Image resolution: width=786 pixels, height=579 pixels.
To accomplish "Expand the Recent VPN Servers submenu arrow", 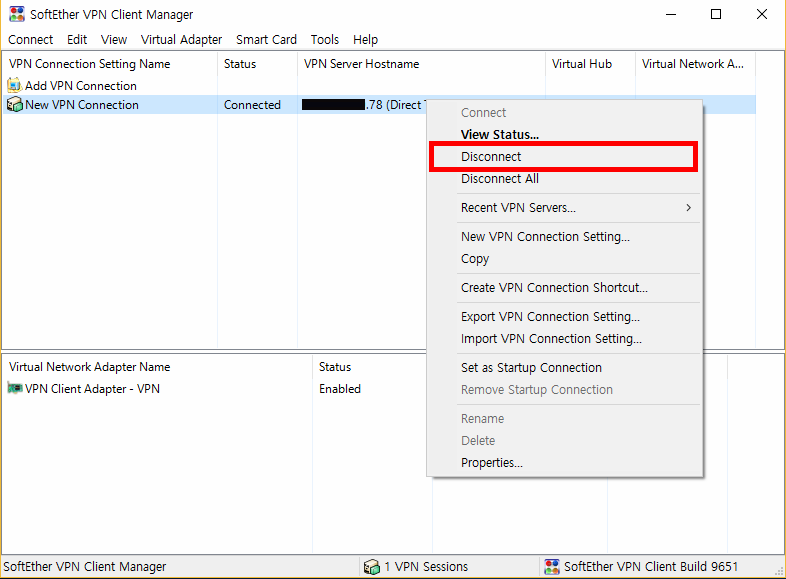I will click(x=689, y=208).
